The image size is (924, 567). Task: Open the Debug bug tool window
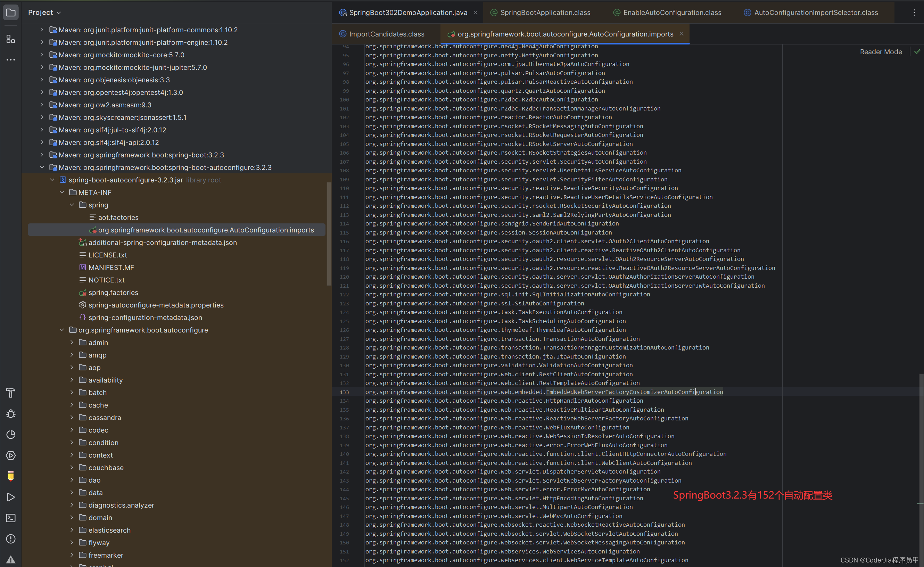pyautogui.click(x=10, y=414)
